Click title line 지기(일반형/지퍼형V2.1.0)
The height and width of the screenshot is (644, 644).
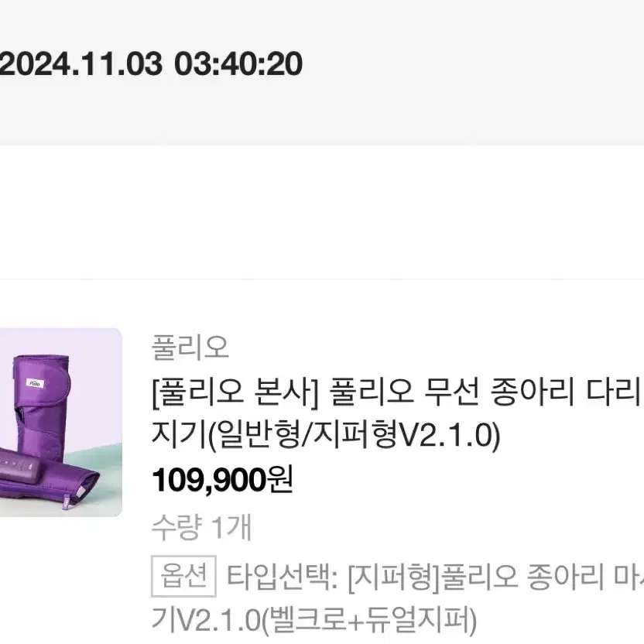point(326,435)
